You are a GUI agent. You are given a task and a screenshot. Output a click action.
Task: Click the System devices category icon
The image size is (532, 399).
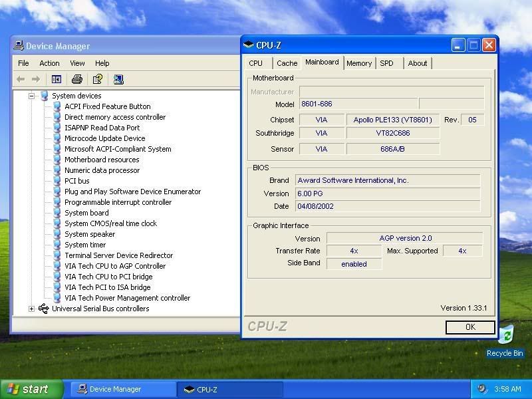click(44, 96)
